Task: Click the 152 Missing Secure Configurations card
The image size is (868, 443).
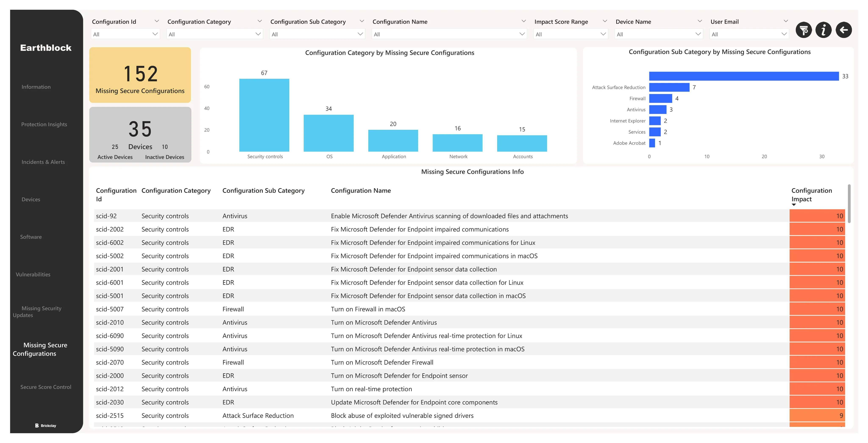Action: click(140, 75)
